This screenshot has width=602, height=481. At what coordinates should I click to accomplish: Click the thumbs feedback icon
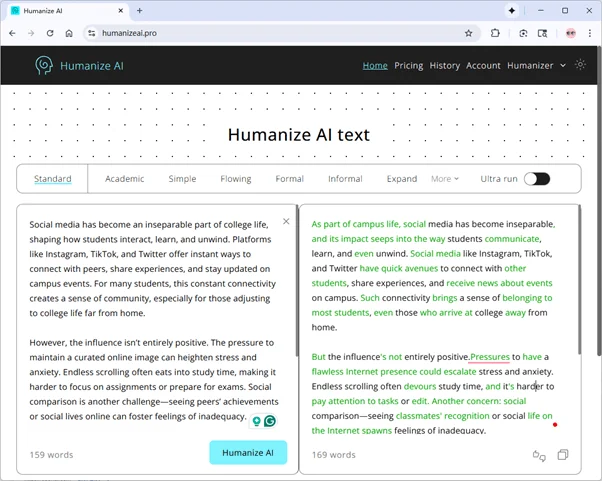(x=539, y=455)
